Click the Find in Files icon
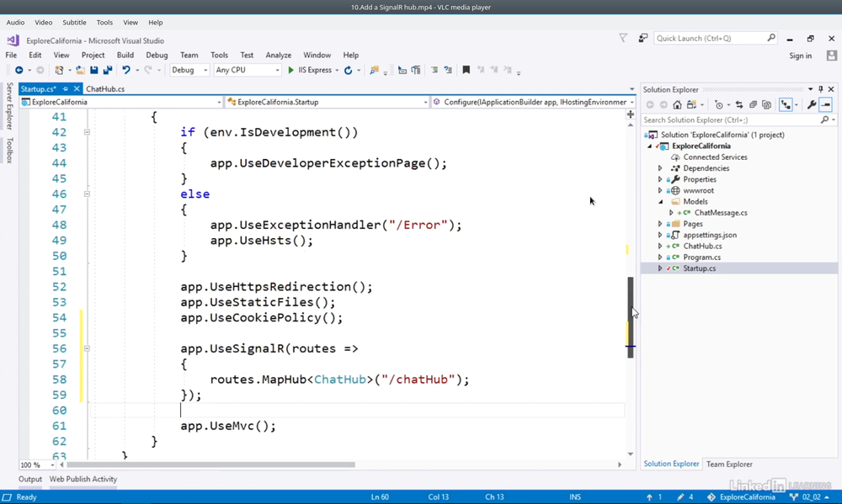Image resolution: width=842 pixels, height=504 pixels. (x=375, y=71)
